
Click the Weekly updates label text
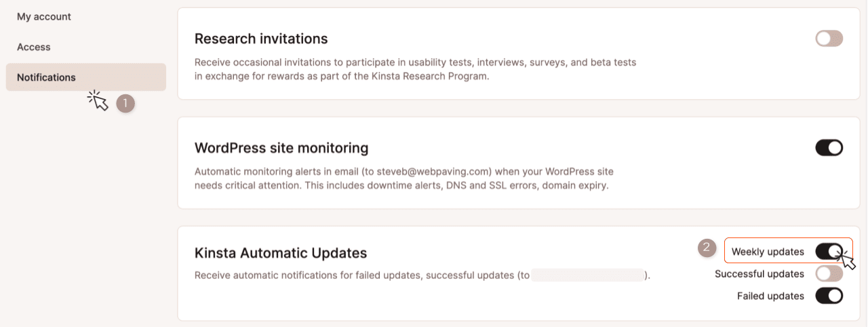[x=768, y=252]
